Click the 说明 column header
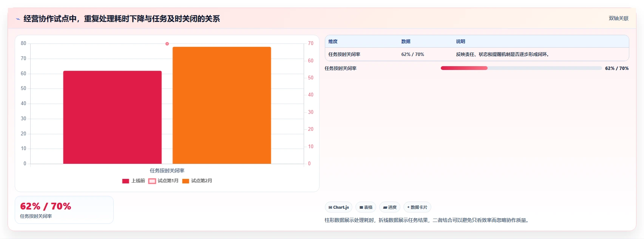 pyautogui.click(x=460, y=42)
